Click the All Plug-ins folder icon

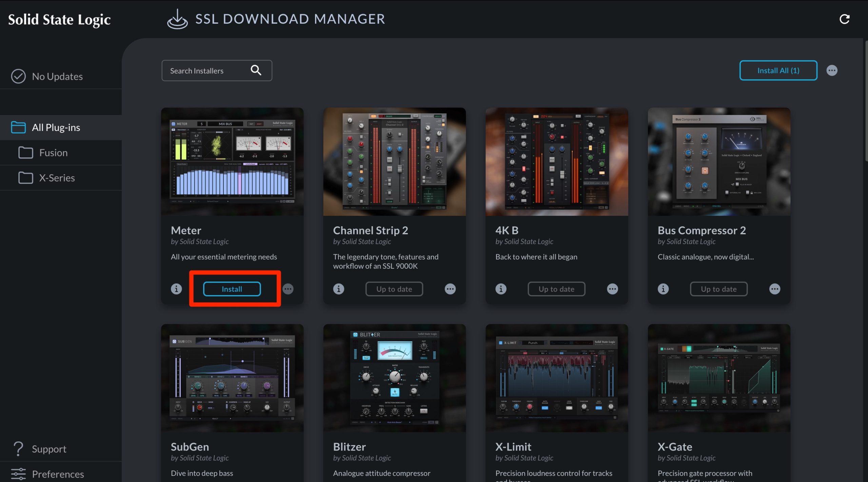(x=18, y=127)
